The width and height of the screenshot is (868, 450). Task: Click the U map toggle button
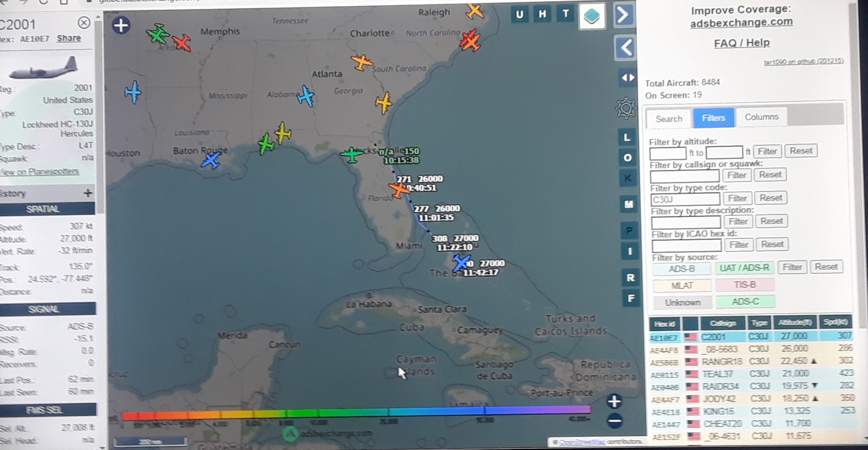tap(520, 15)
